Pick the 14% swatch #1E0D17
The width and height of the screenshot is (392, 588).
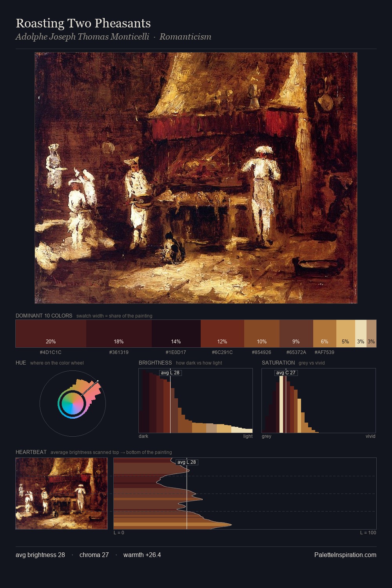pos(176,334)
